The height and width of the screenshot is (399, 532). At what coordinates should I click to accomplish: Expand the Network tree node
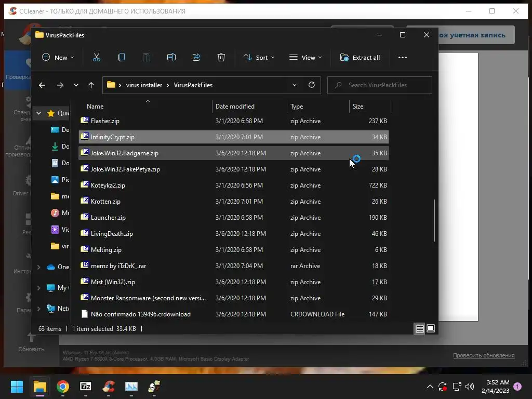[38, 309]
